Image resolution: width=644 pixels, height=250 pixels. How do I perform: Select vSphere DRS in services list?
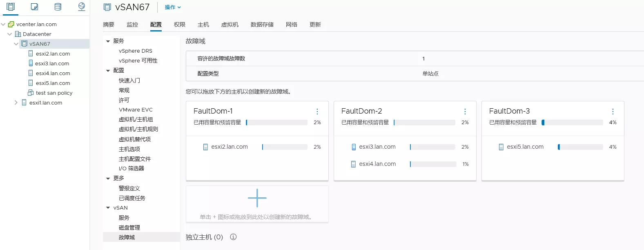135,51
